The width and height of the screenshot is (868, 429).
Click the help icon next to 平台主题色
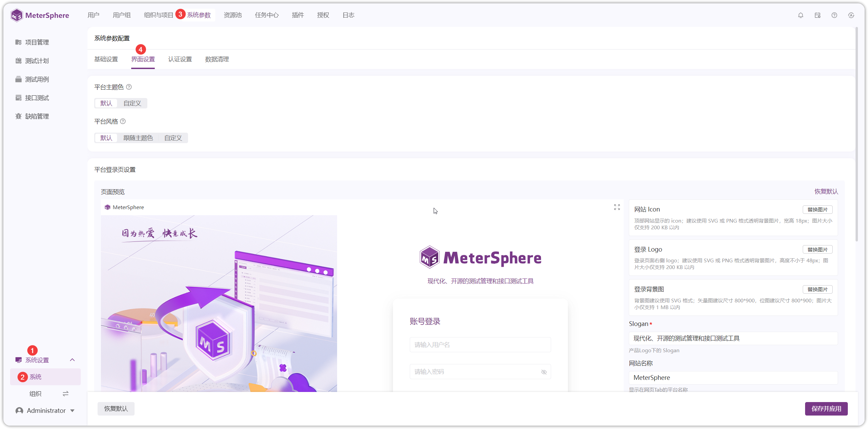[129, 87]
